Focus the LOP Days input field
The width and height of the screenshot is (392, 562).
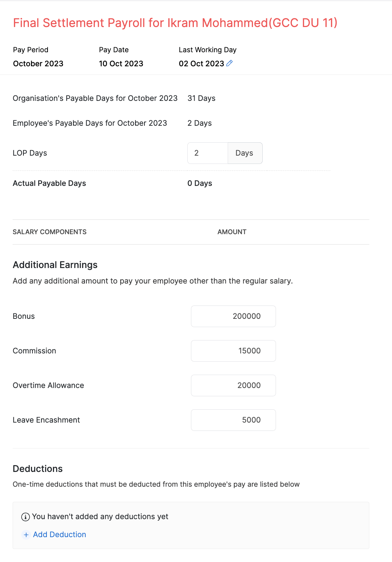pos(208,153)
